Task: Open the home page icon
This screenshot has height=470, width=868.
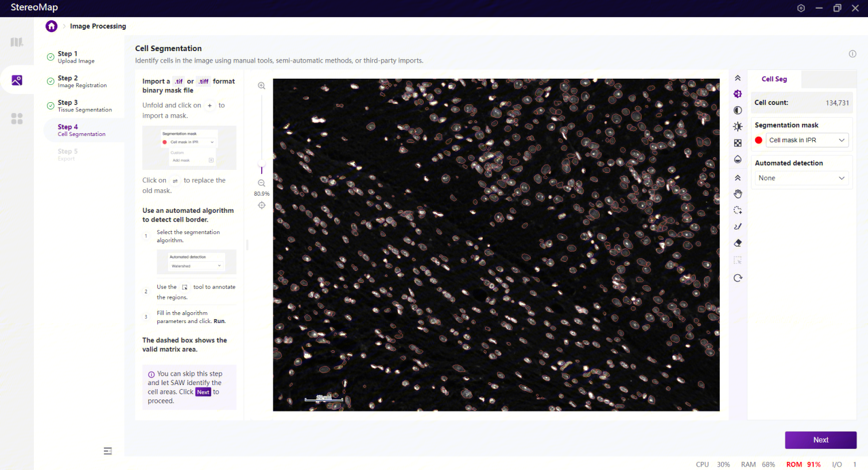Action: (52, 26)
